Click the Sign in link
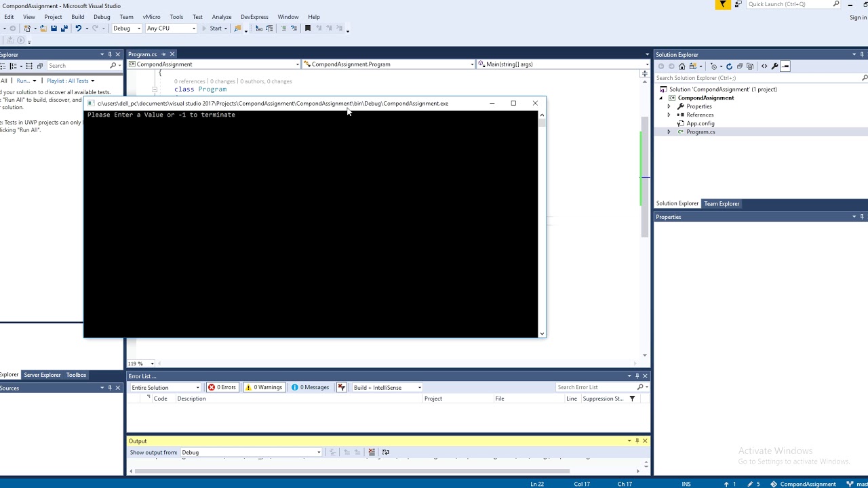This screenshot has width=868, height=488. point(859,18)
